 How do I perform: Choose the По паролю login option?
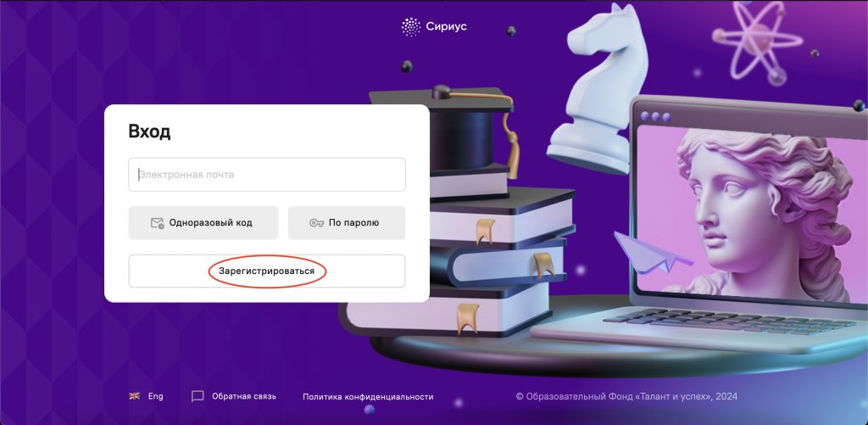(x=347, y=223)
